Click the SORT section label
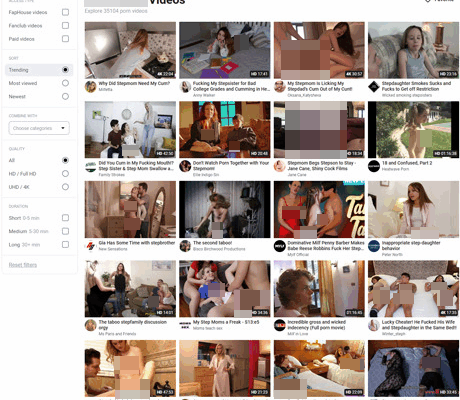 (x=14, y=58)
